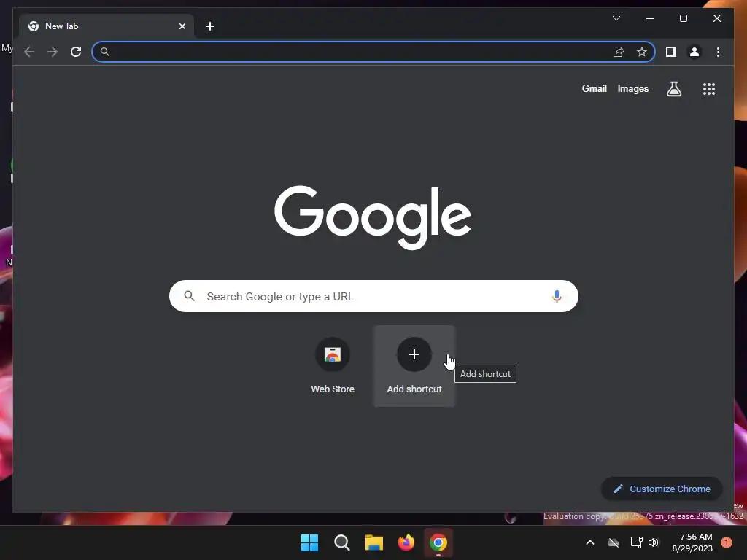Viewport: 747px width, 560px height.
Task: Click the Google logo
Action: point(373,217)
